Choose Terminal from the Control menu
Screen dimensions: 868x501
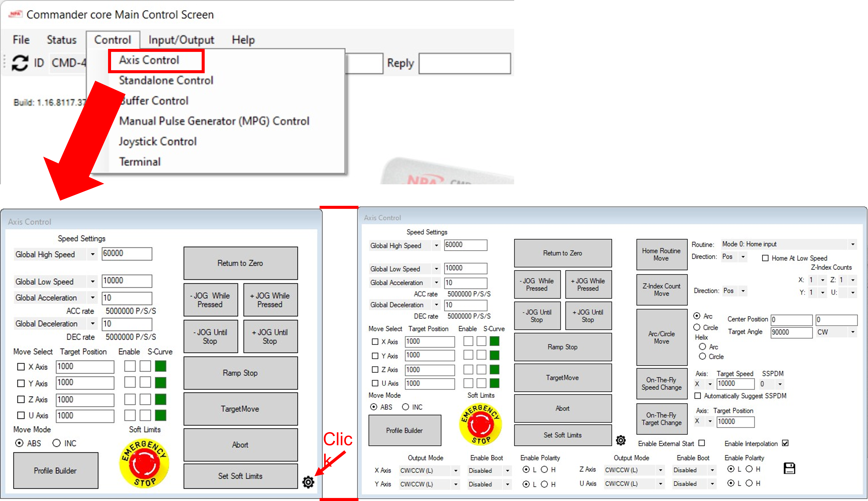(140, 162)
